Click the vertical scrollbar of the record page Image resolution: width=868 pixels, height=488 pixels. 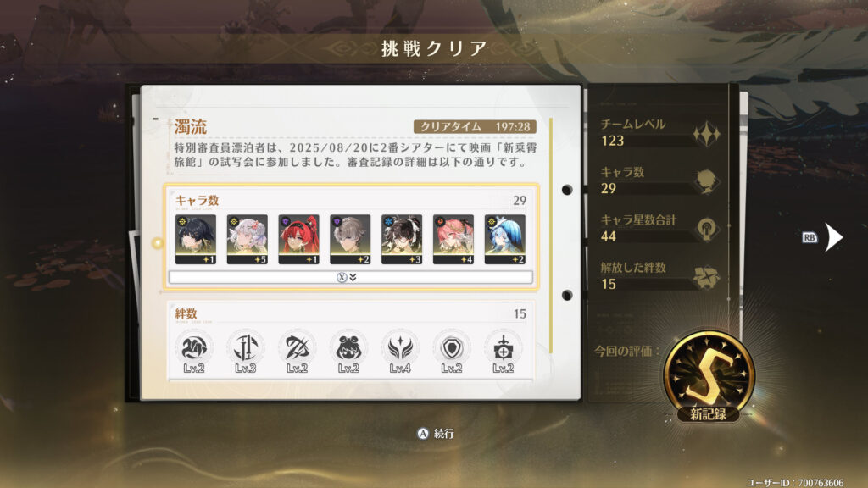(551, 236)
